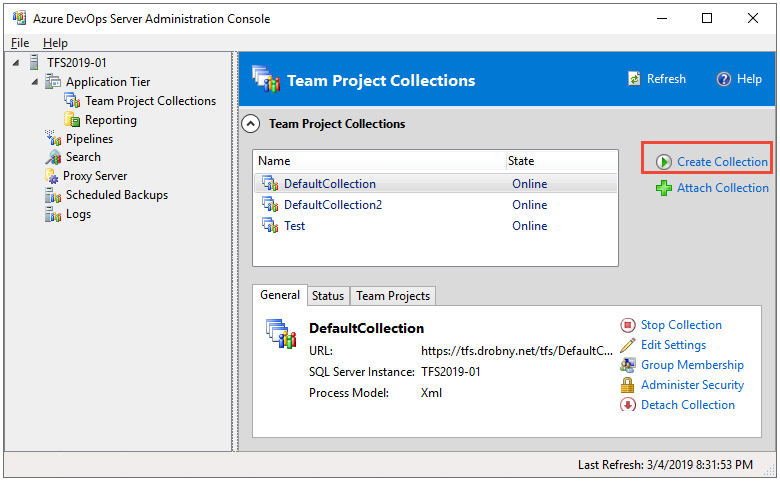Screen dimensions: 780x481
Task: Click the Reporting folder icon
Action: pos(72,119)
